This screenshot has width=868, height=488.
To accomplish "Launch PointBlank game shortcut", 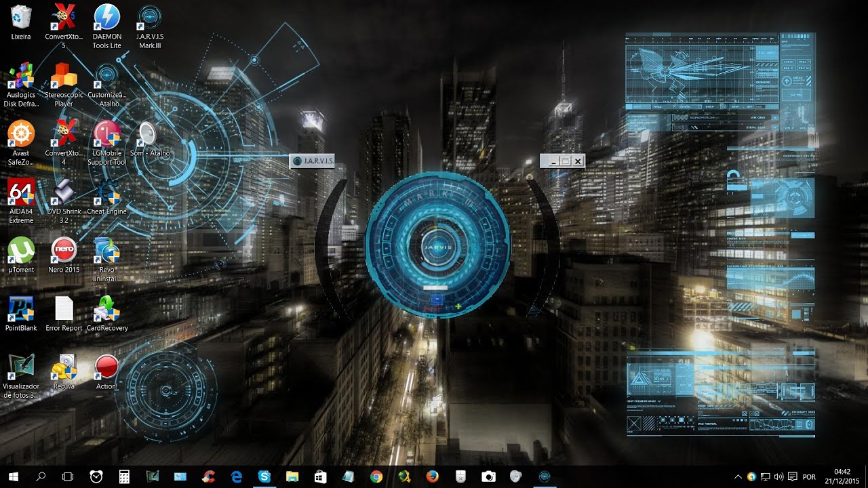I will [21, 314].
